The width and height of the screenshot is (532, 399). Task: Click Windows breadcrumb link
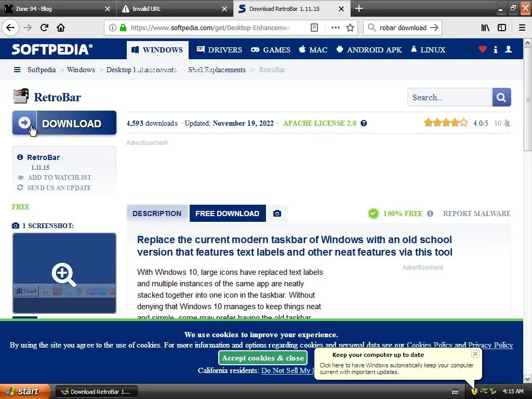(x=81, y=70)
